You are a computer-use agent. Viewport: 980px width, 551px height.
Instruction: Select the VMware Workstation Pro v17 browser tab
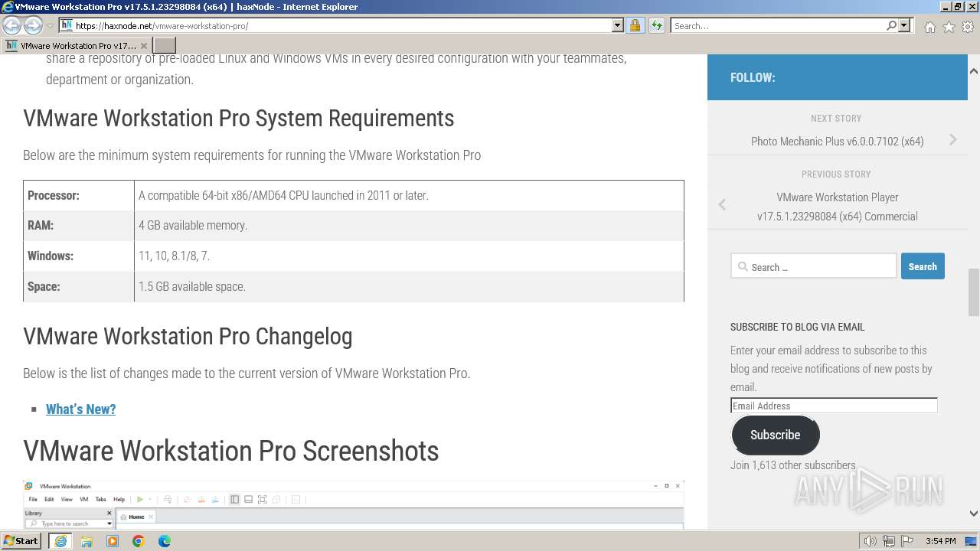(x=76, y=46)
